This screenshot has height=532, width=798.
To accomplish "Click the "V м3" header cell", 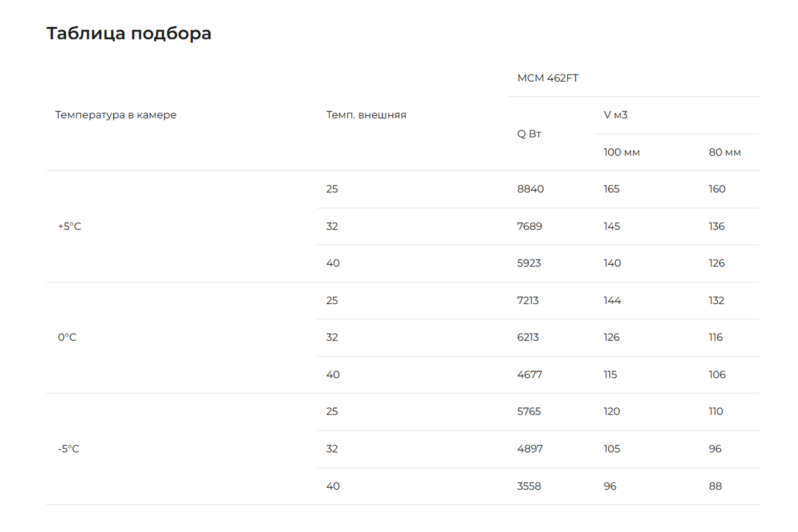I will [615, 115].
